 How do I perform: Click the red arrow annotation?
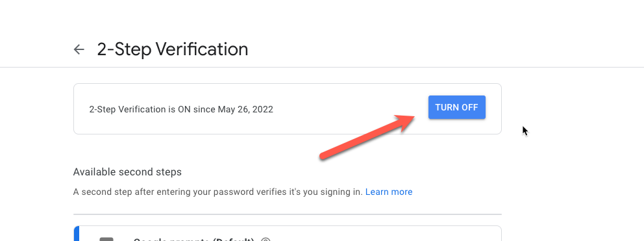point(368,136)
